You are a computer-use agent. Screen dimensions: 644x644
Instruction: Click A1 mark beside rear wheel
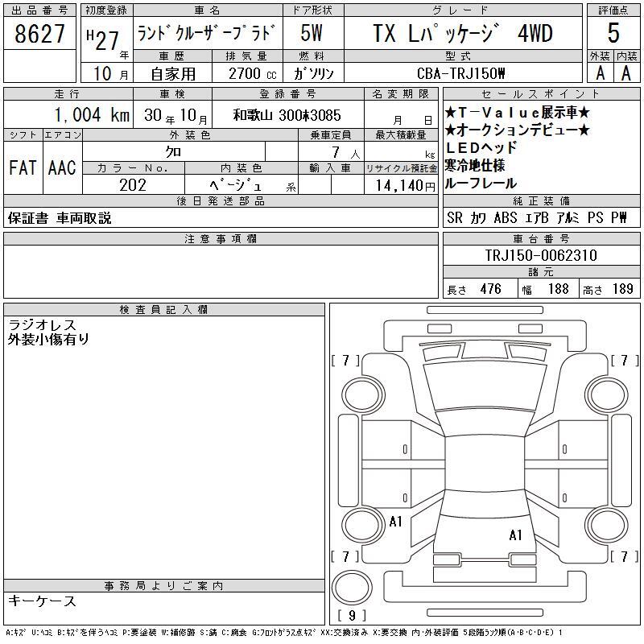click(x=395, y=522)
